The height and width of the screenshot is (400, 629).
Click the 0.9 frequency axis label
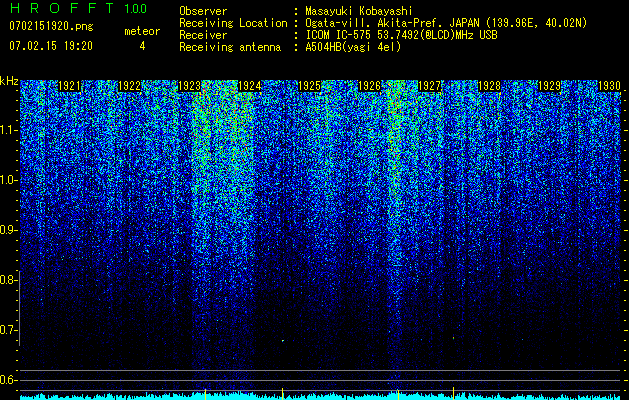pyautogui.click(x=8, y=230)
